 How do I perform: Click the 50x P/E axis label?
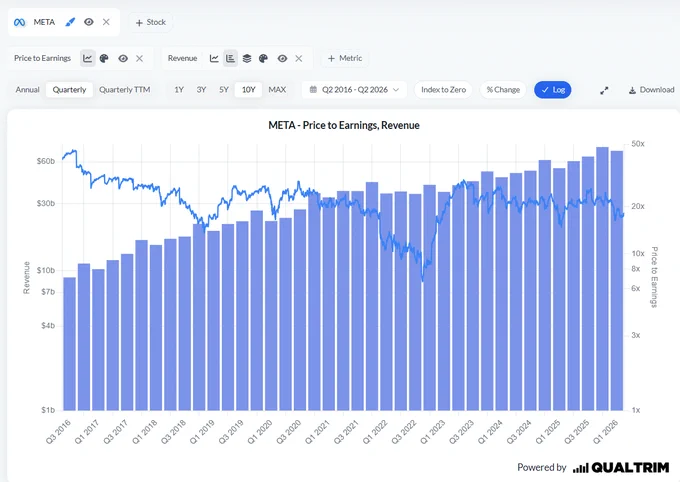coord(638,144)
